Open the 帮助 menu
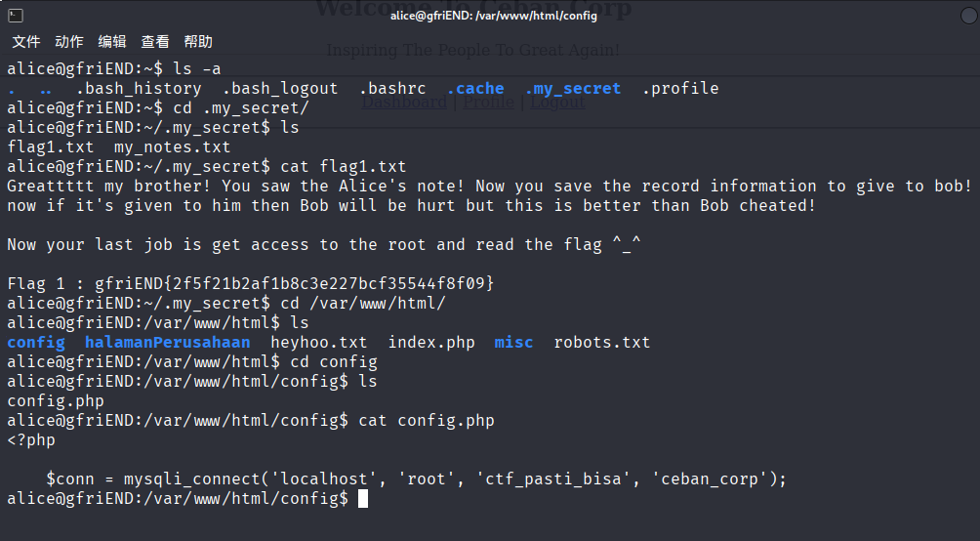 click(x=199, y=42)
